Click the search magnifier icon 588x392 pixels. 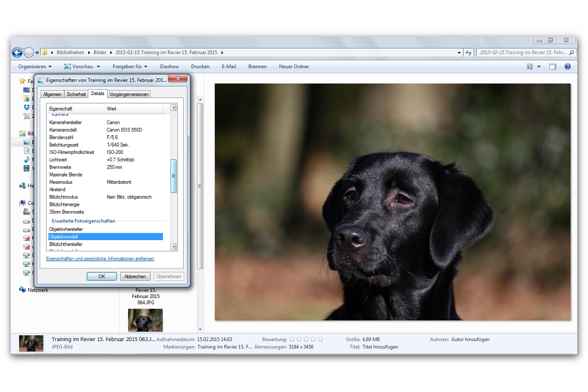coord(571,52)
